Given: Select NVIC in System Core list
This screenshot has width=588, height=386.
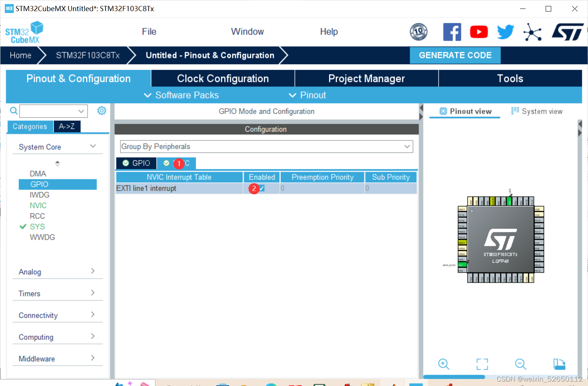Looking at the screenshot, I should pyautogui.click(x=38, y=205).
